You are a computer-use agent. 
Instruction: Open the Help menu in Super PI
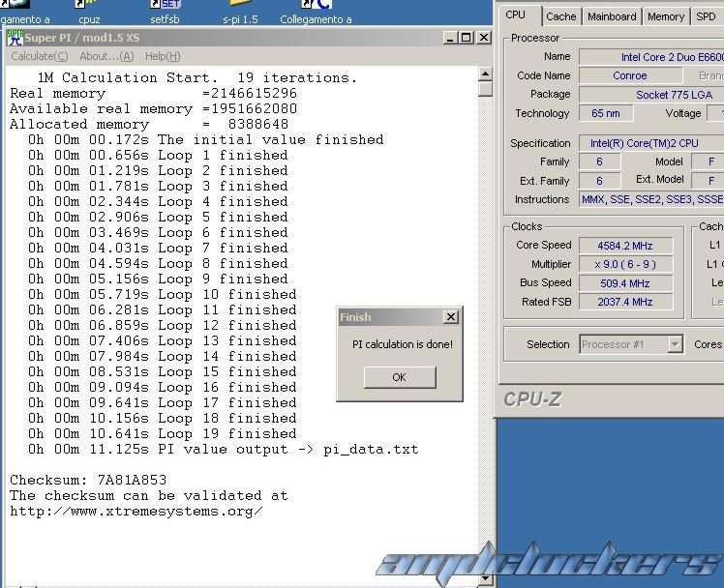click(x=162, y=56)
